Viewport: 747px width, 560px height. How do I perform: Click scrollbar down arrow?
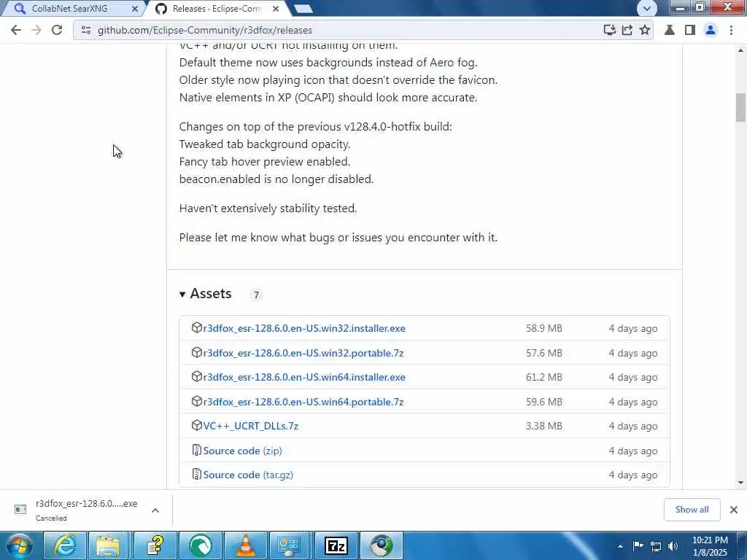[x=740, y=483]
